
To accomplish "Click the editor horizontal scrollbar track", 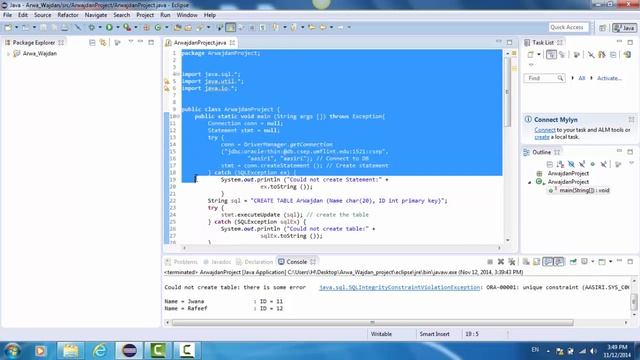I will pyautogui.click(x=341, y=248).
